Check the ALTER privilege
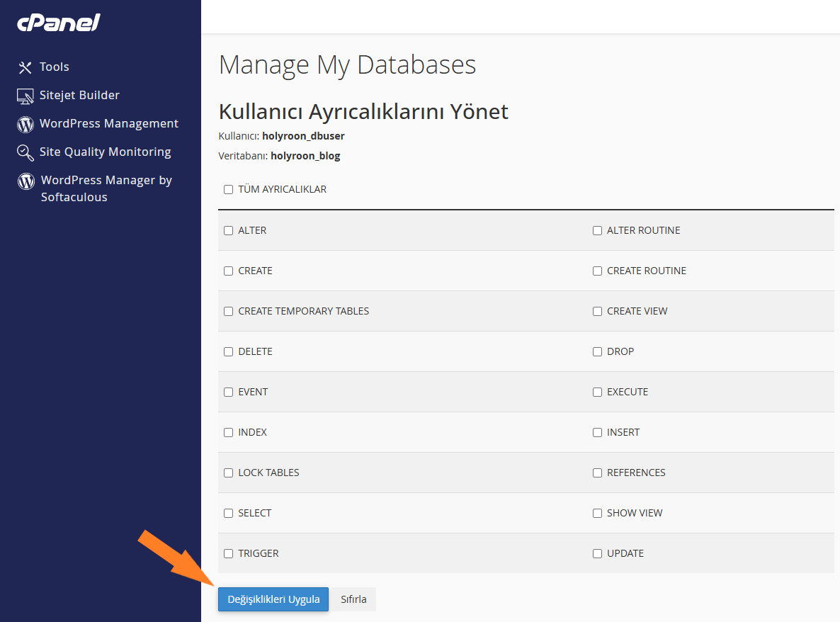840x622 pixels. click(227, 230)
